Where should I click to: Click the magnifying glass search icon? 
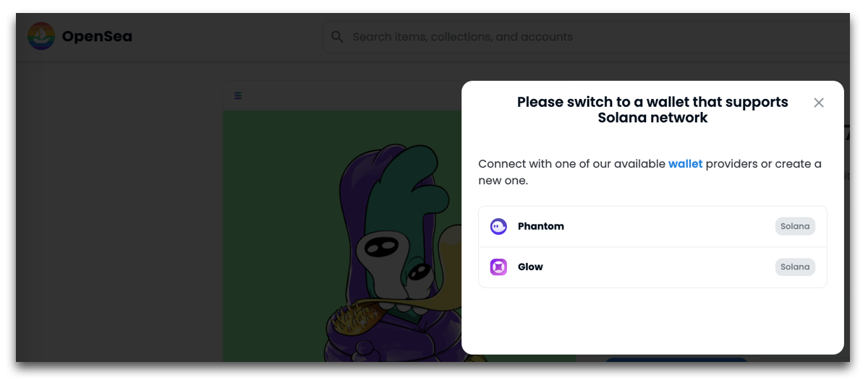pos(337,37)
